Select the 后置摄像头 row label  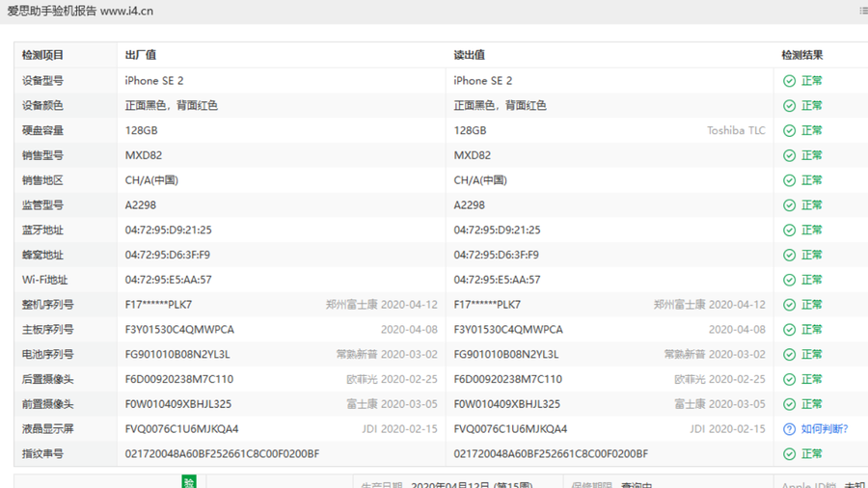[47, 380]
